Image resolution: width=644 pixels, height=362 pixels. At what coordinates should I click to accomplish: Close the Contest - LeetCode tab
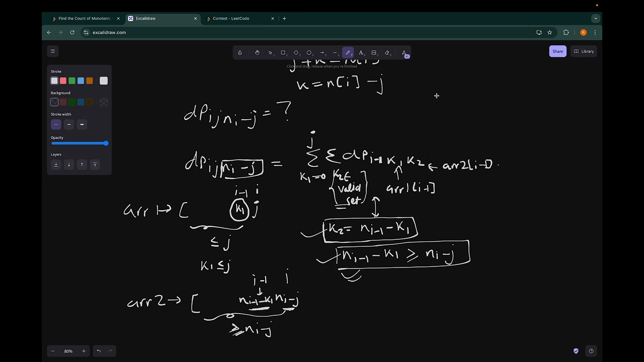(x=273, y=19)
